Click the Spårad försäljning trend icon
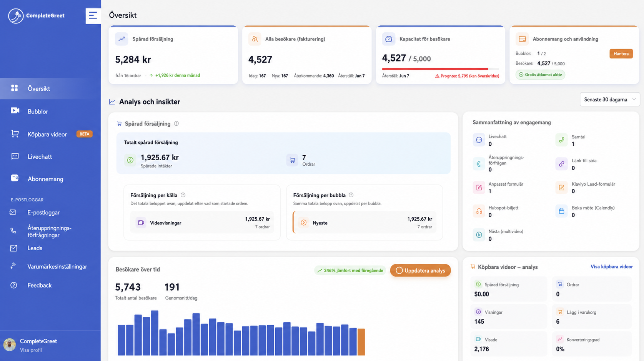Screen dimensions: 644x361 [x=121, y=39]
